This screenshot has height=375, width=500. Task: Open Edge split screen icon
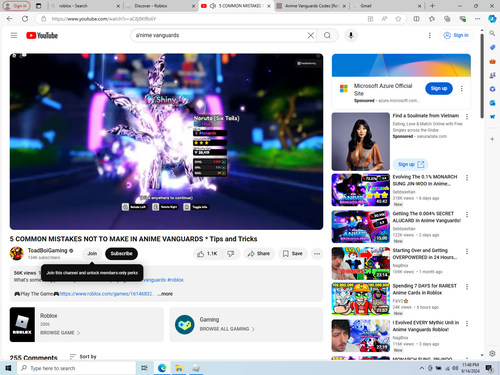pos(416,19)
